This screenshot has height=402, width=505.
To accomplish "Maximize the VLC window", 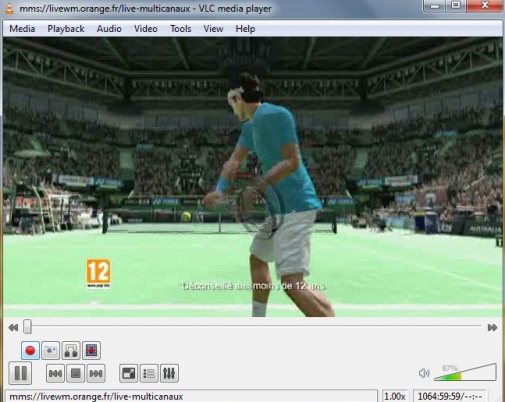I will click(x=456, y=6).
